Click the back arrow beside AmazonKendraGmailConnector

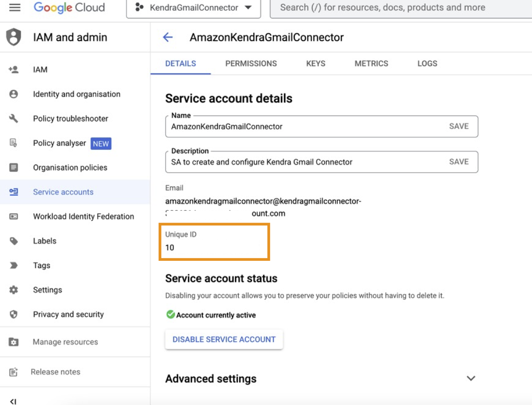(168, 37)
